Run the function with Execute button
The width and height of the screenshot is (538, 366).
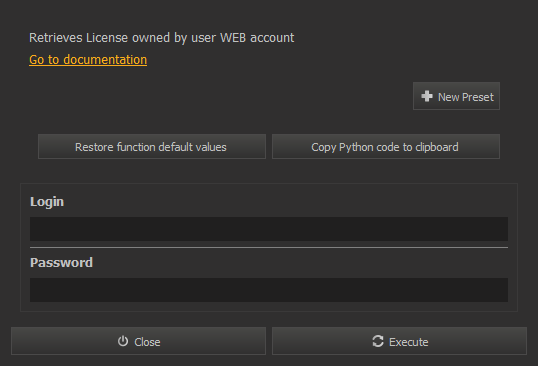(x=399, y=341)
